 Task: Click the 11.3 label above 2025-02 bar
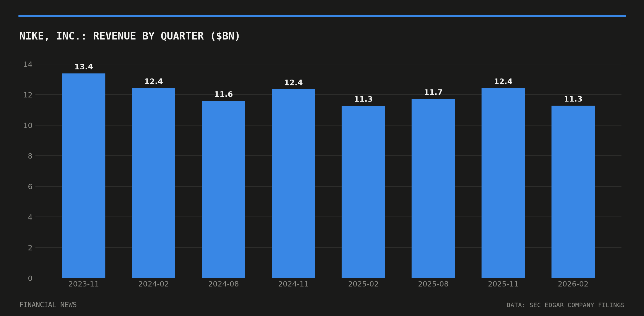click(363, 99)
